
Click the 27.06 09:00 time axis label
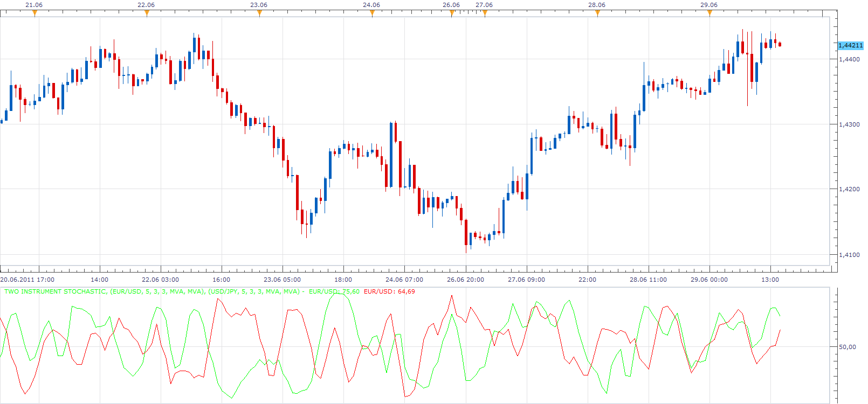coord(527,280)
